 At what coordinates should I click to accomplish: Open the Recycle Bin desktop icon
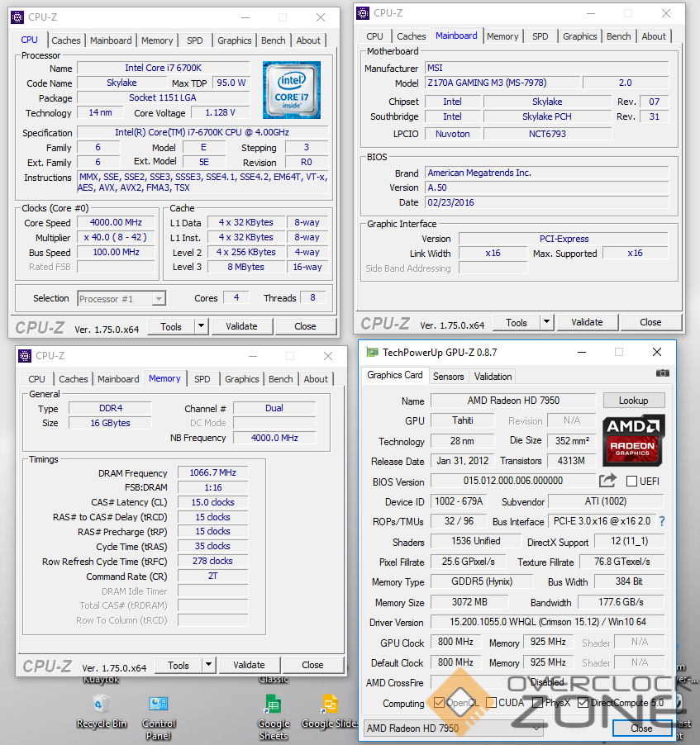(x=102, y=704)
